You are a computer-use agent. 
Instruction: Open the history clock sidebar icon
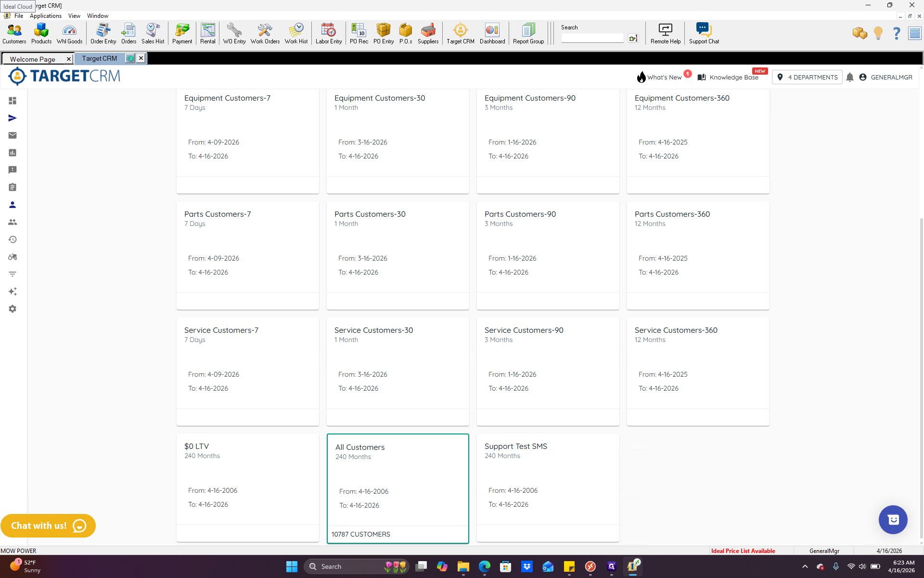click(x=13, y=239)
